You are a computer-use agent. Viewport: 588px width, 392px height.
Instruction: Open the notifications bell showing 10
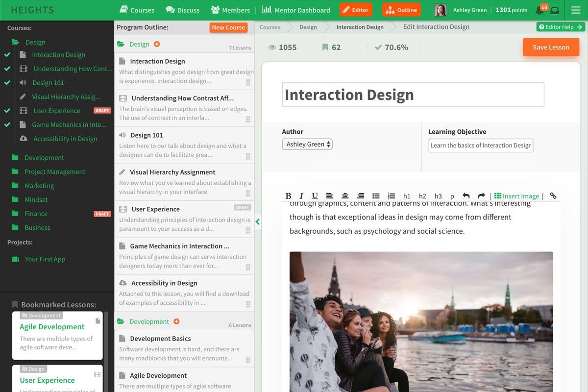(x=541, y=10)
